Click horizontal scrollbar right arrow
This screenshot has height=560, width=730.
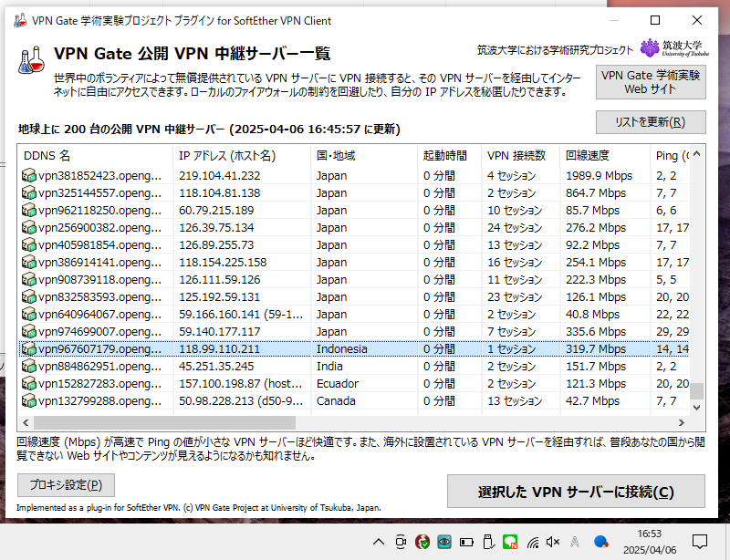[682, 422]
